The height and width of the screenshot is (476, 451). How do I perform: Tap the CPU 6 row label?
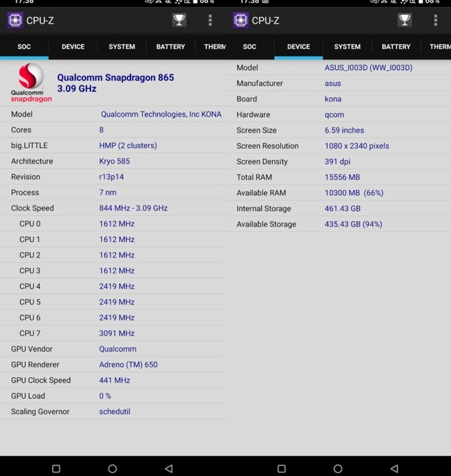pyautogui.click(x=29, y=318)
